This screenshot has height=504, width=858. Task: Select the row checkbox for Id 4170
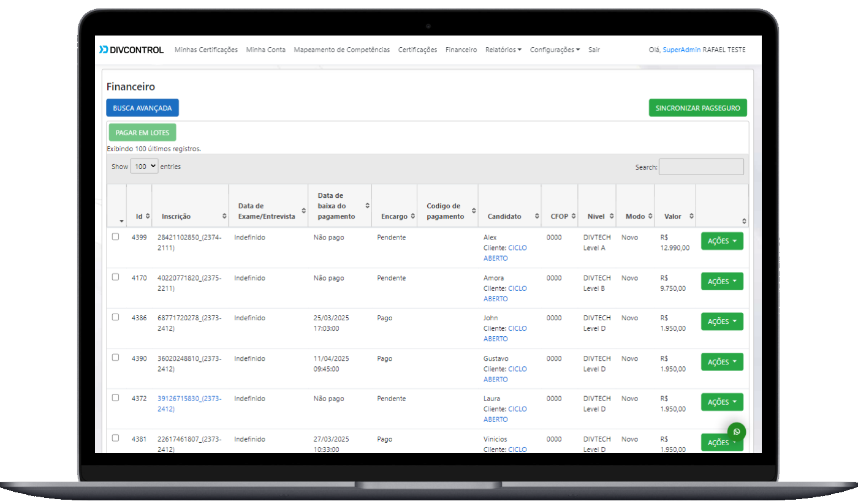coord(115,277)
